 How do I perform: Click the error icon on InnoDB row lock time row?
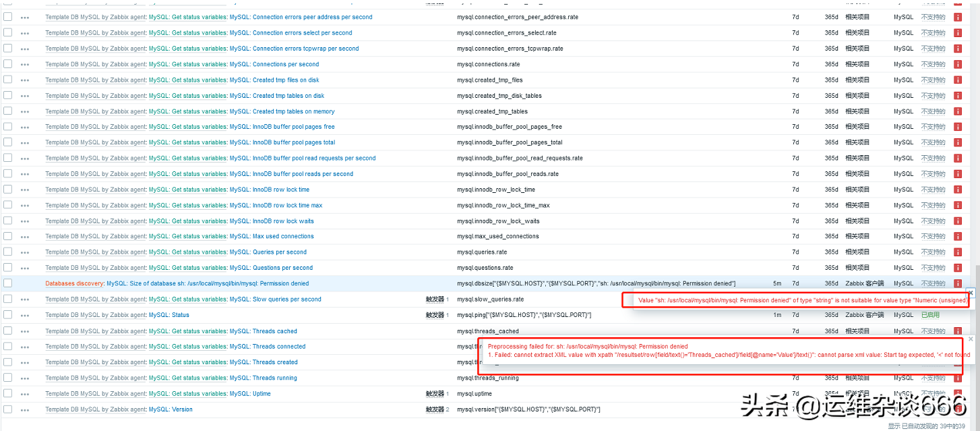pos(958,189)
